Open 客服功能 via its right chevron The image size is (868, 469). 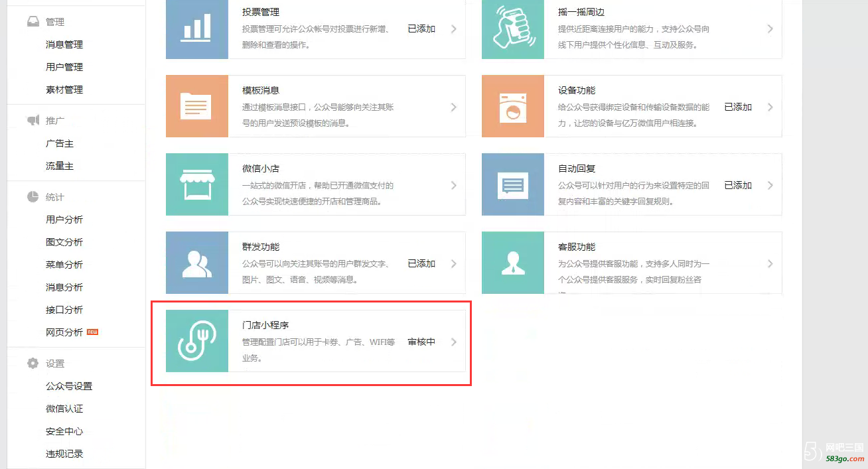click(770, 264)
